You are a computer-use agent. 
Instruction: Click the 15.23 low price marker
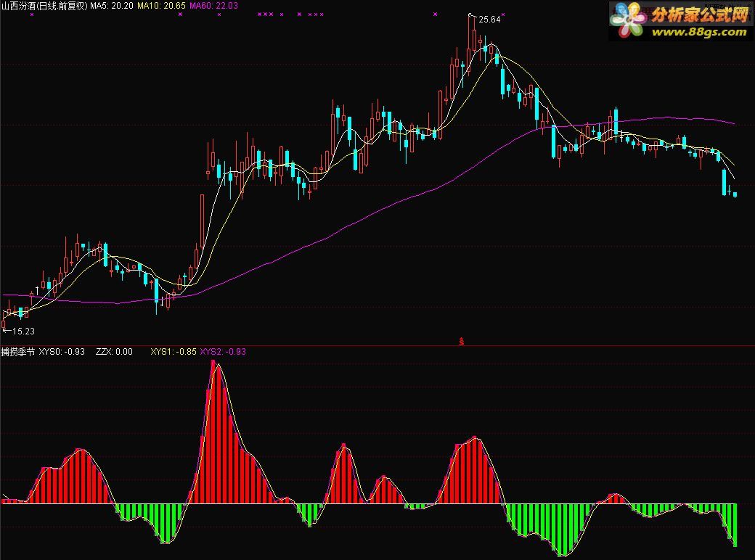(x=23, y=331)
